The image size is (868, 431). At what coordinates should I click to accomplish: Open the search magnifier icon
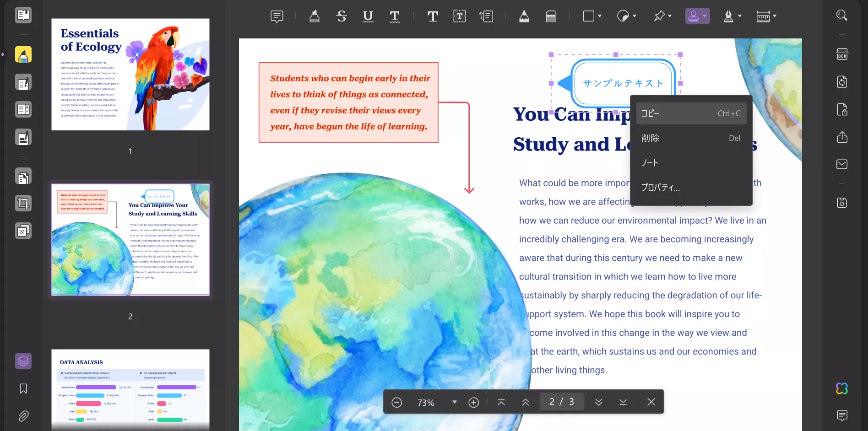[x=842, y=15]
